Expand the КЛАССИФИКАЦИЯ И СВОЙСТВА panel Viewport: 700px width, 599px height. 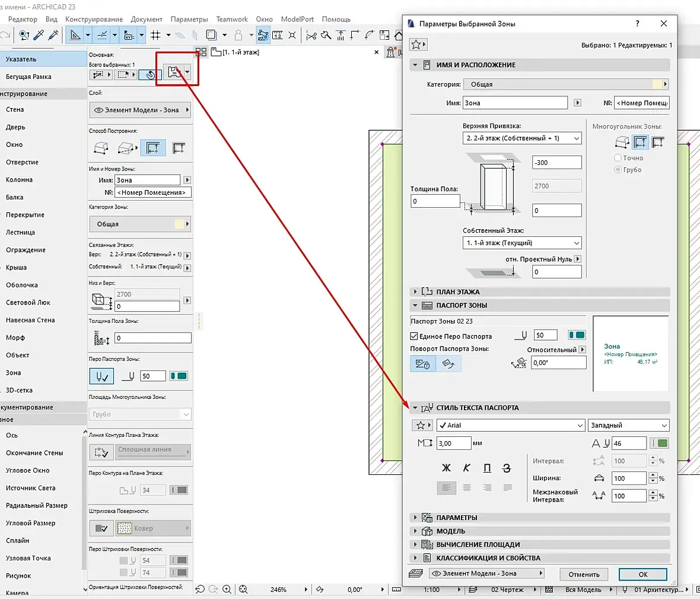tap(415, 558)
